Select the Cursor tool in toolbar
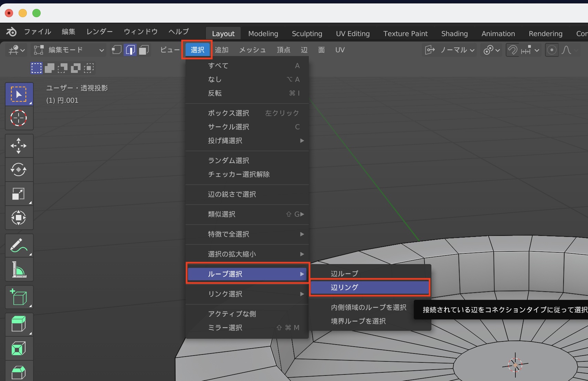 point(19,118)
